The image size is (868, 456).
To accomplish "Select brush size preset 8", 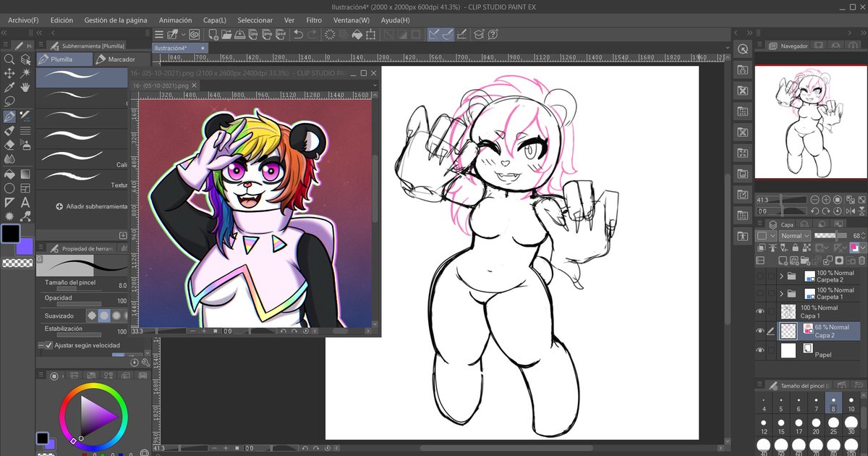I will pos(833,403).
